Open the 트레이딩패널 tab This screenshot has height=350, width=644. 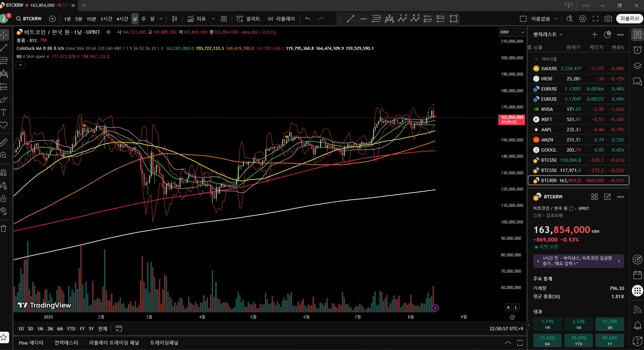(164, 343)
